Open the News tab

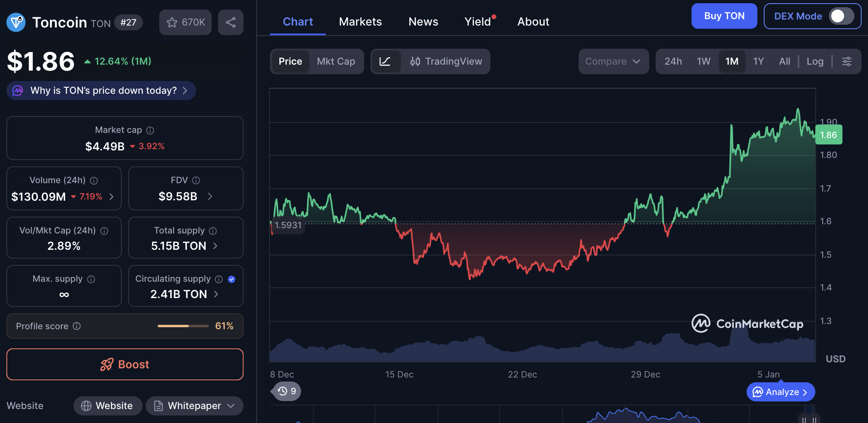(x=423, y=22)
